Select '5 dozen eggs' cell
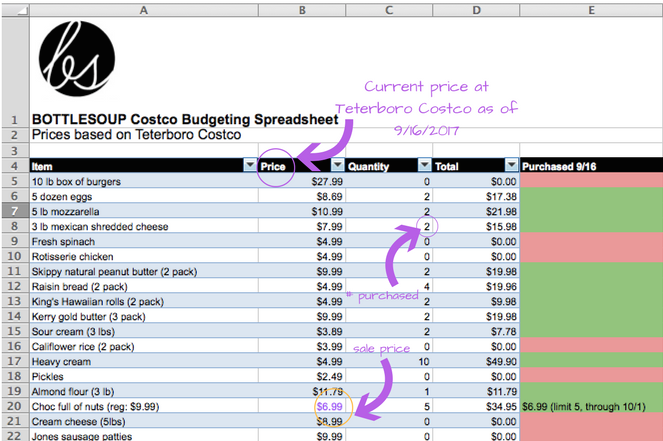 144,196
